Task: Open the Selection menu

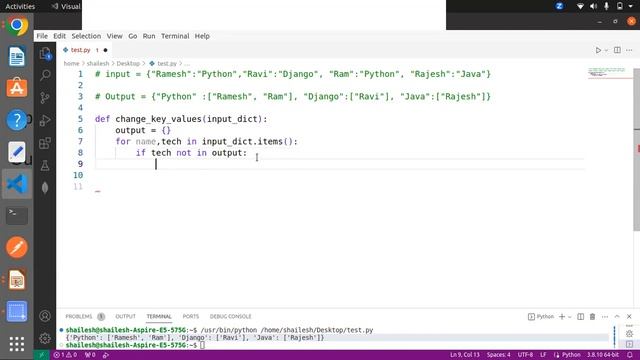Action: pos(86,36)
